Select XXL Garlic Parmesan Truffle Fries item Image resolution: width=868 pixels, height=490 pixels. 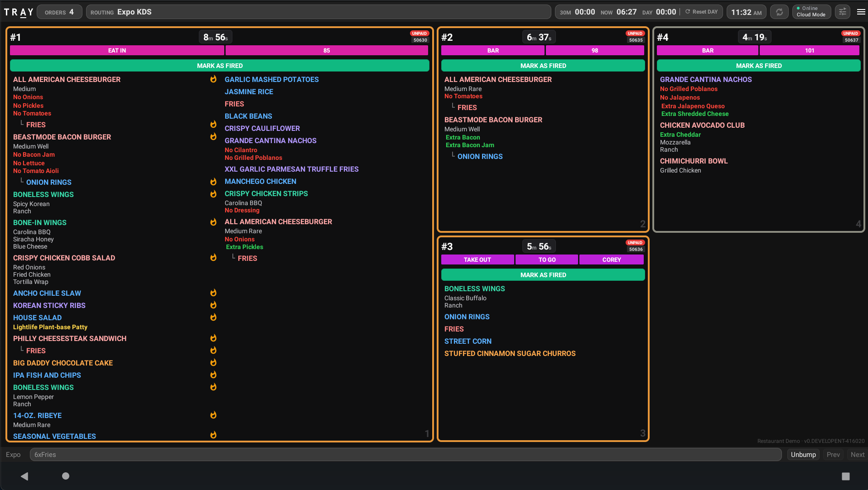coord(292,169)
